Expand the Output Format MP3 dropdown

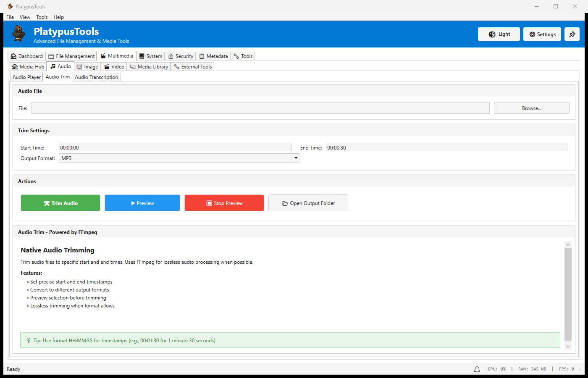[179, 158]
